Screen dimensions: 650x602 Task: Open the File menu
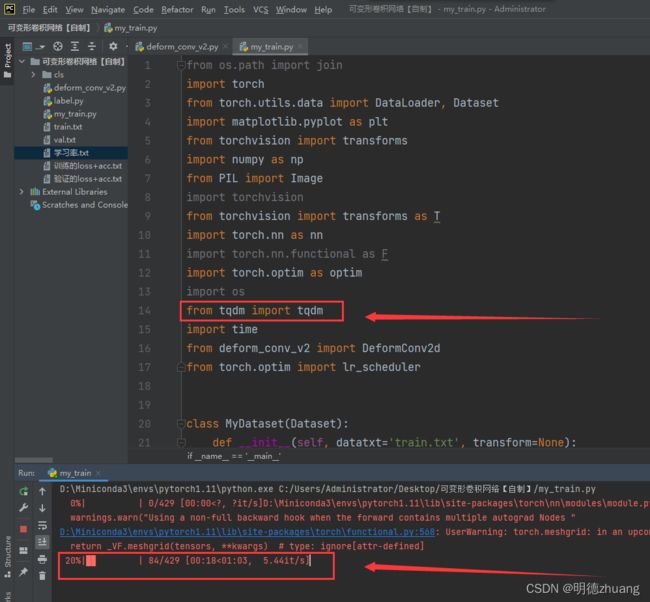click(28, 10)
